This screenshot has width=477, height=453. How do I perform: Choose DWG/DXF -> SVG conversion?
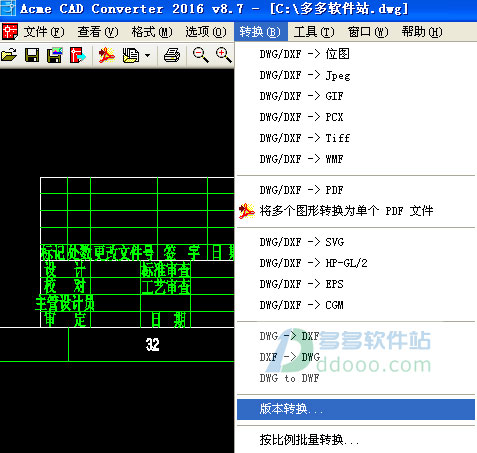coord(356,242)
